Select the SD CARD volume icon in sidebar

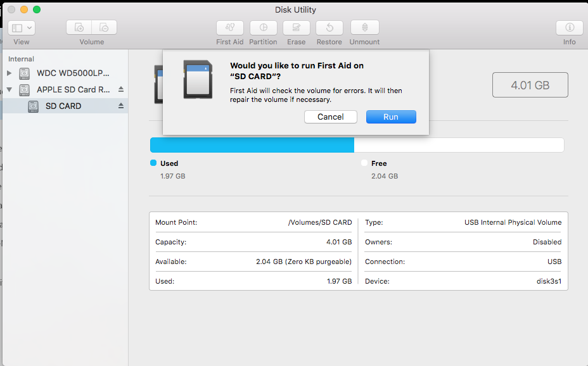coord(34,106)
